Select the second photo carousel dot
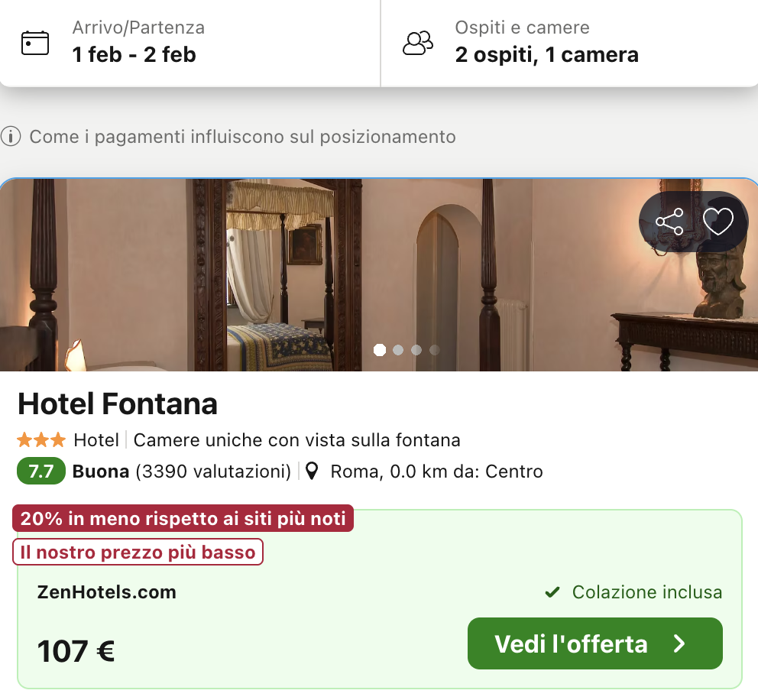This screenshot has width=758, height=700. 398,350
